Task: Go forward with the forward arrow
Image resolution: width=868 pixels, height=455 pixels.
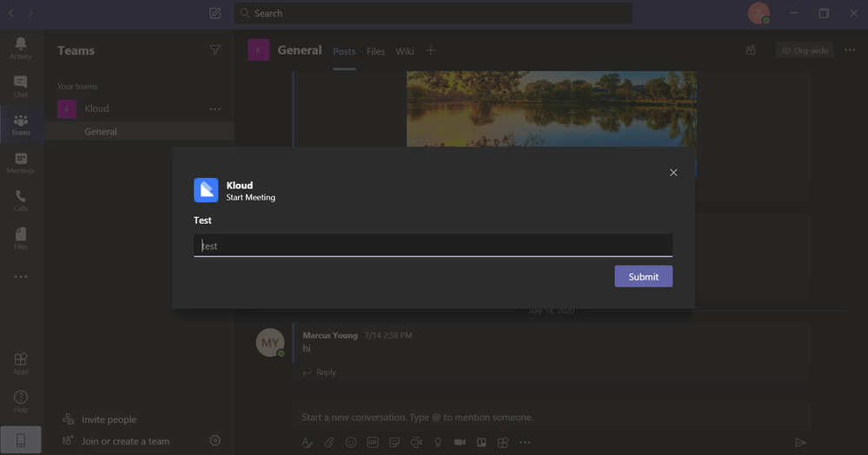Action: click(x=30, y=13)
